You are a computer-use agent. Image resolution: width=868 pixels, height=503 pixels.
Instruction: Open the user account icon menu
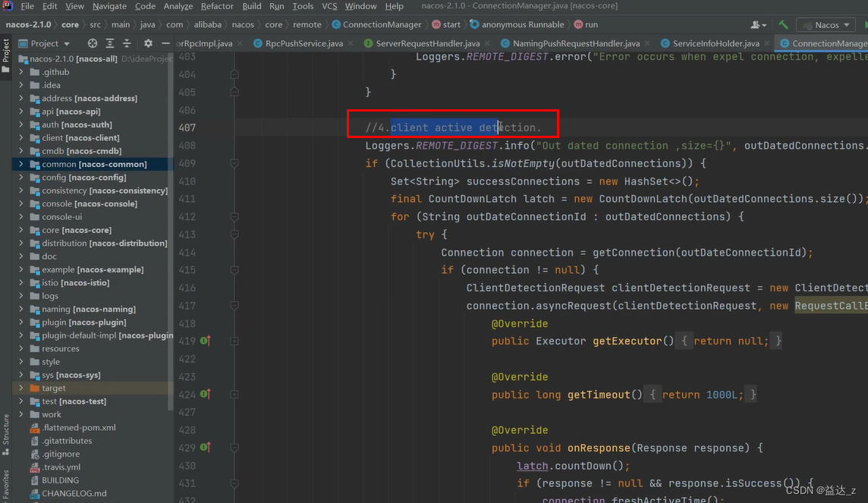759,25
